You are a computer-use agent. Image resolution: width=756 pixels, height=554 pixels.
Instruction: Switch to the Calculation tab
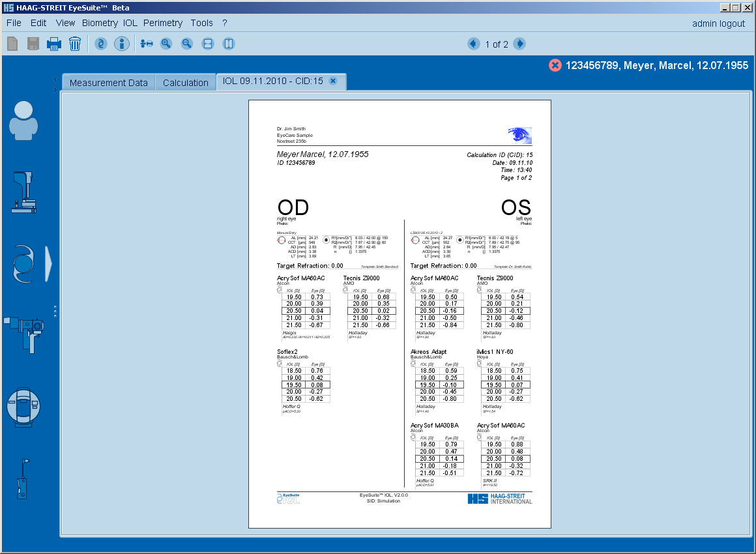click(186, 83)
